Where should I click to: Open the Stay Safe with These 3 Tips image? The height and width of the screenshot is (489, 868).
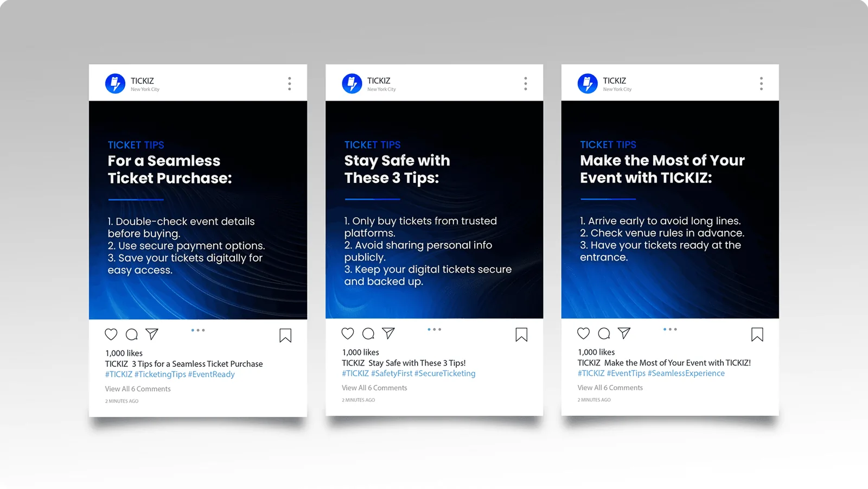coord(434,209)
